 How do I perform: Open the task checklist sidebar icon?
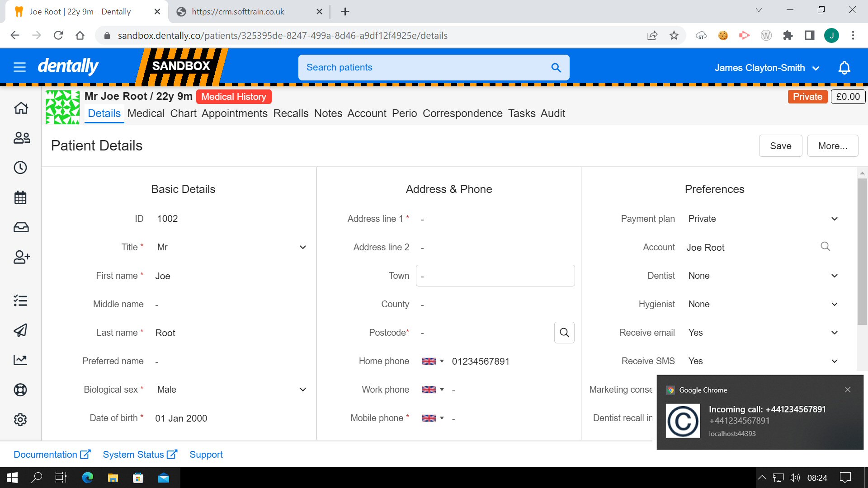pyautogui.click(x=20, y=300)
